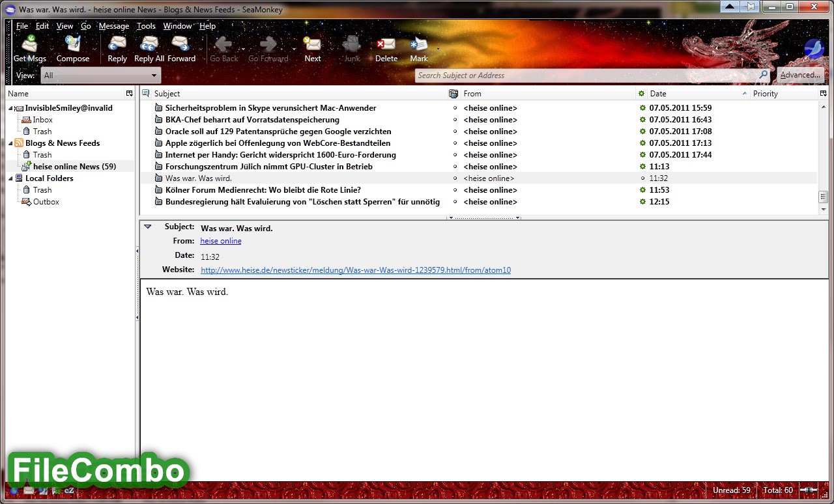Open the heise online sender link

point(221,241)
